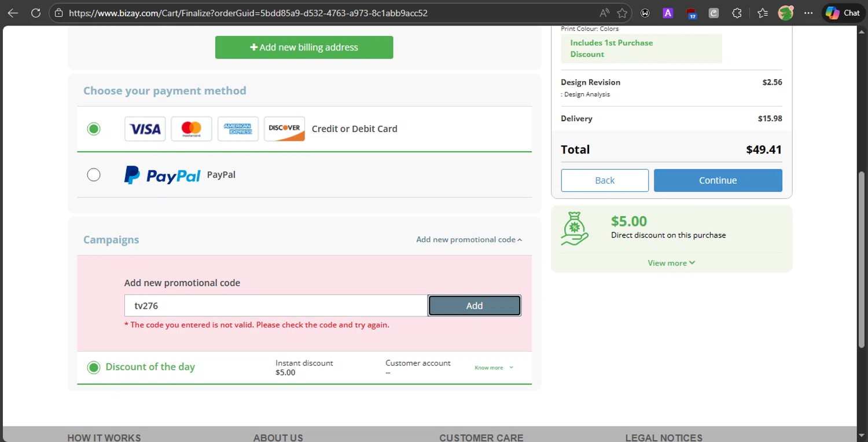Image resolution: width=868 pixels, height=442 pixels.
Task: Click the browser address bar URL
Action: pyautogui.click(x=248, y=13)
